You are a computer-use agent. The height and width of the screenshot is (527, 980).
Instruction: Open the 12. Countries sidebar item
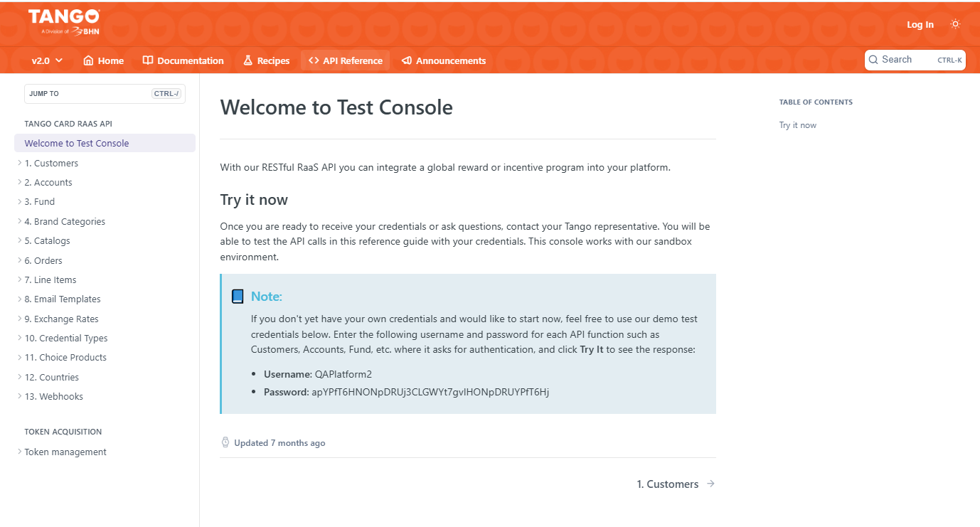pyautogui.click(x=52, y=377)
